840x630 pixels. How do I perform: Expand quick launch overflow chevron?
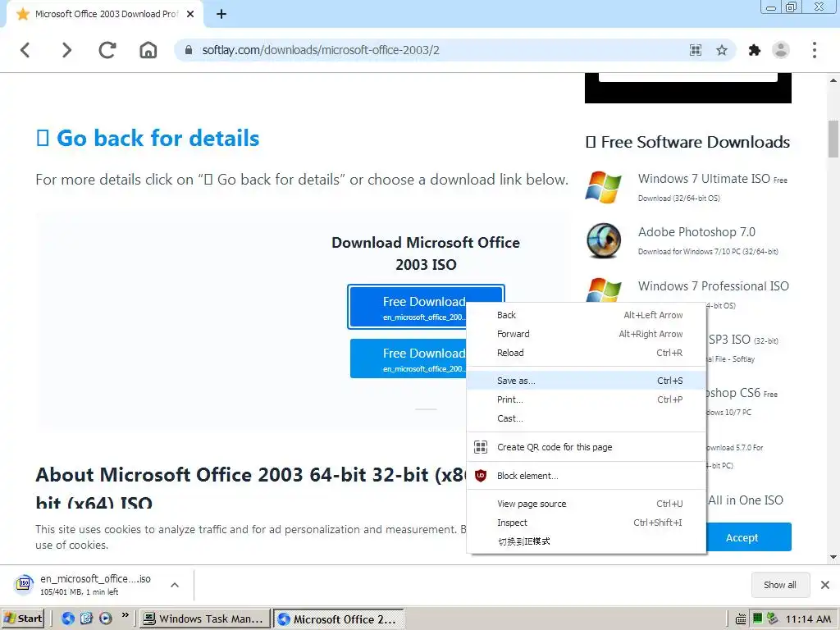click(126, 615)
